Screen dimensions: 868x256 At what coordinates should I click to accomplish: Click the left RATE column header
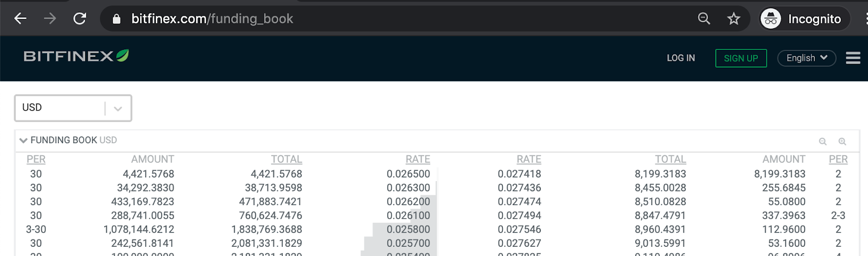click(x=418, y=159)
